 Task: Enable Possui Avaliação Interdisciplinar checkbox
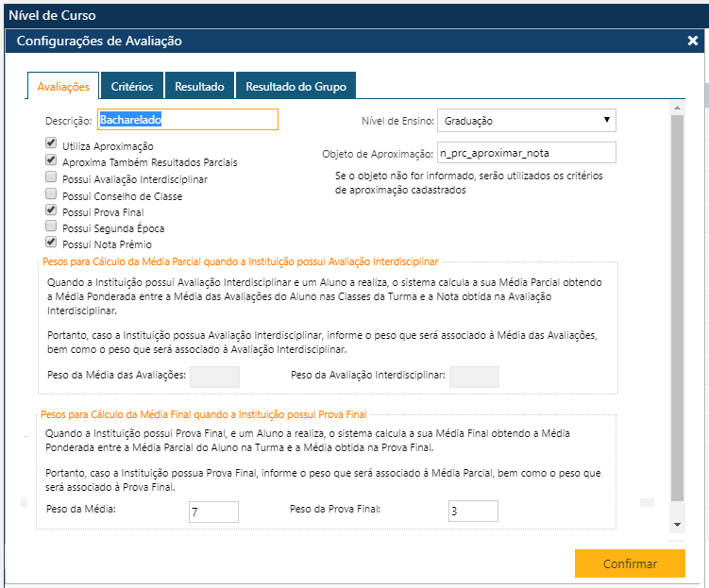coord(51,177)
